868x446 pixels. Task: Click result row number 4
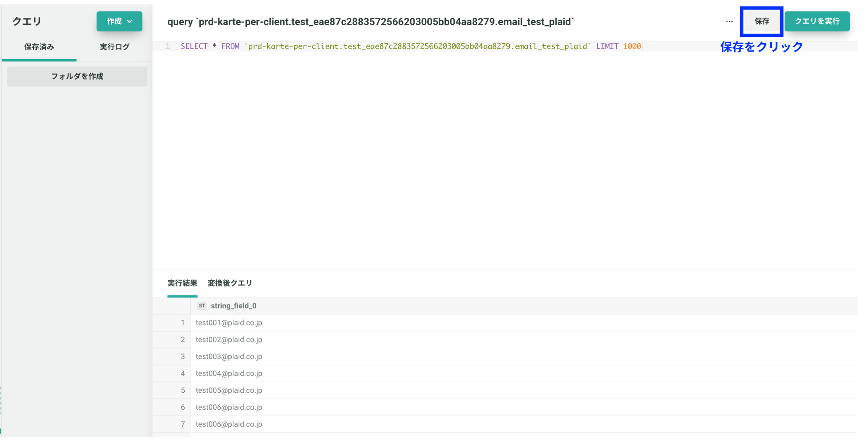pos(183,374)
